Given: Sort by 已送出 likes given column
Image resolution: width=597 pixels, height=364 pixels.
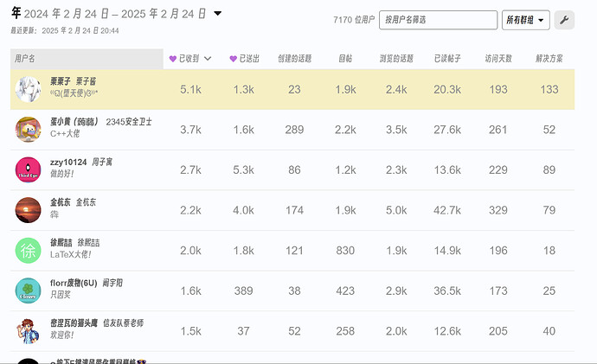Looking at the screenshot, I should tap(245, 59).
